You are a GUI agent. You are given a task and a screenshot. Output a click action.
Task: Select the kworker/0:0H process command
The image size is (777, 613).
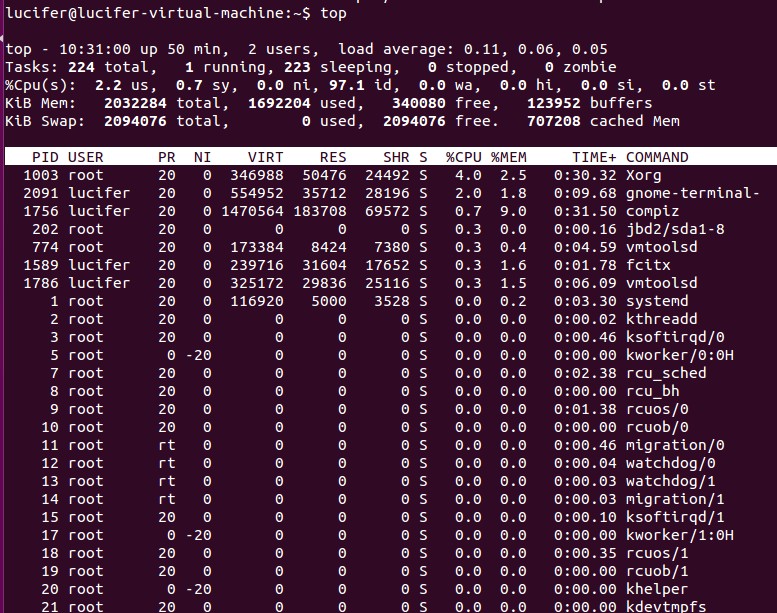679,355
